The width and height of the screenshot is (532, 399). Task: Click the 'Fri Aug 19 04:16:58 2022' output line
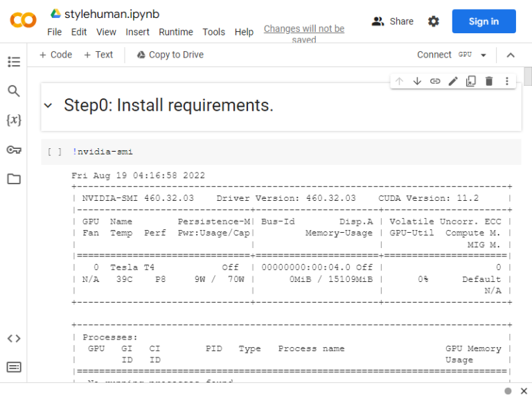(x=138, y=175)
